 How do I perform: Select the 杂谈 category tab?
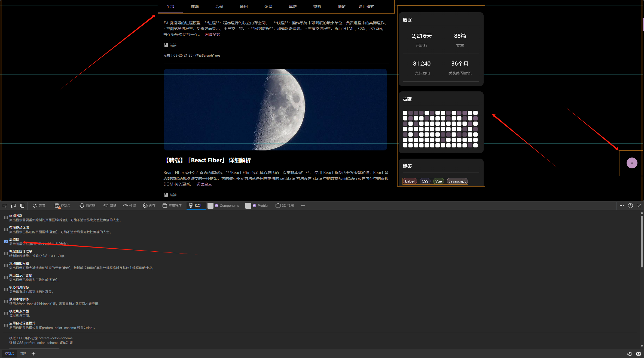pos(268,7)
